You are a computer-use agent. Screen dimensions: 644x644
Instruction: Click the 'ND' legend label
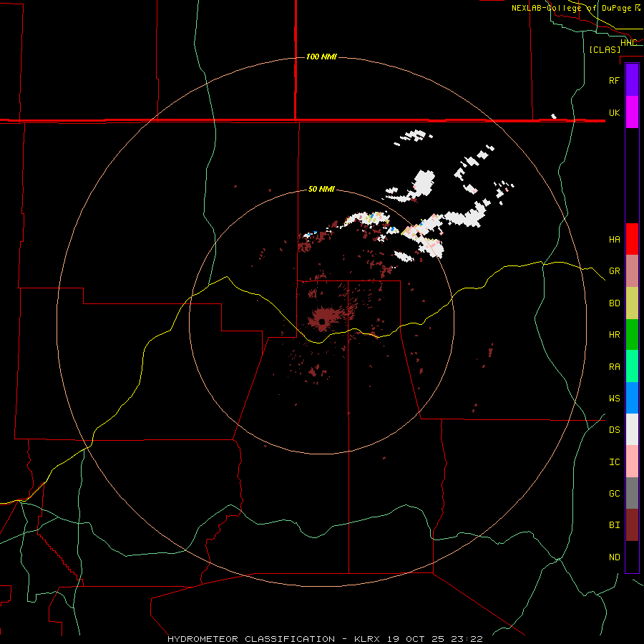pos(614,557)
